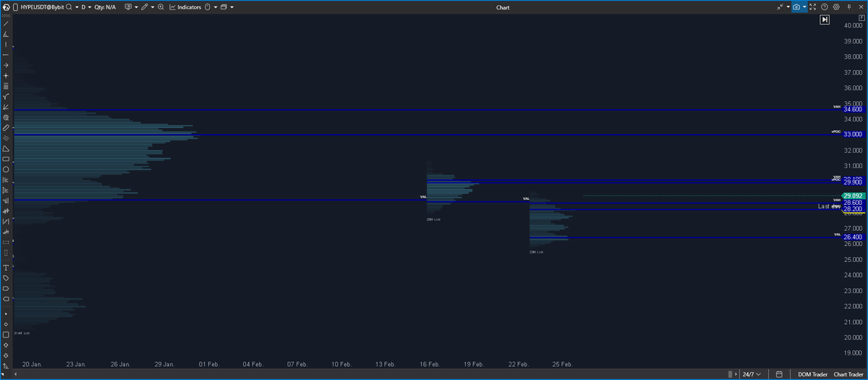Click the chart style monitor icon

[128, 7]
